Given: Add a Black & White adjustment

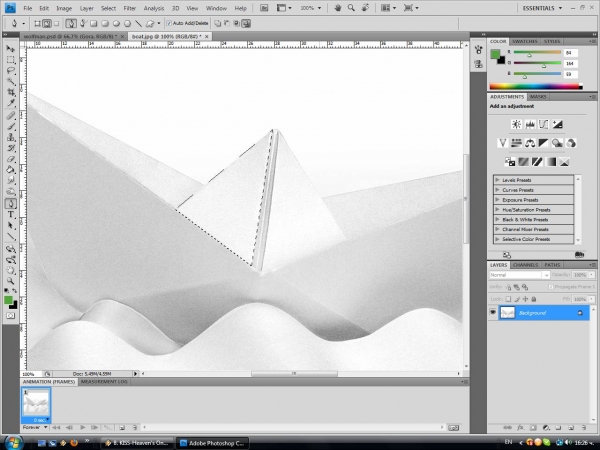Looking at the screenshot, I should [x=543, y=143].
